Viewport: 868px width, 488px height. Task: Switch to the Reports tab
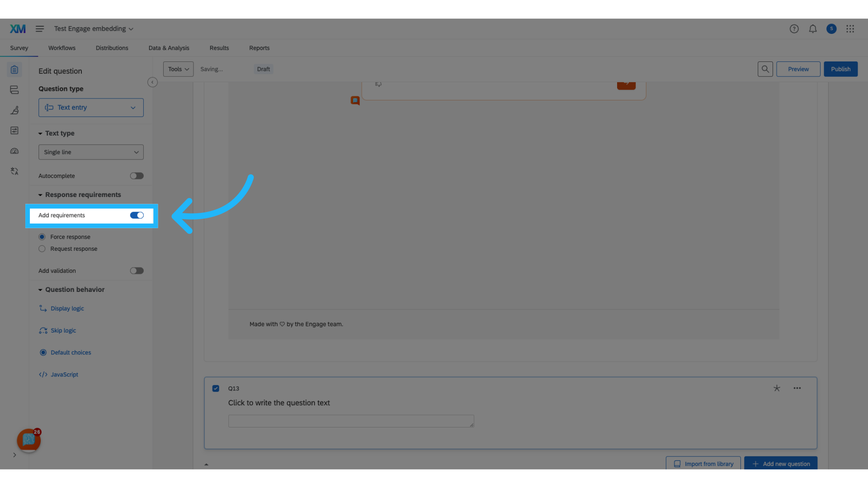(x=259, y=48)
